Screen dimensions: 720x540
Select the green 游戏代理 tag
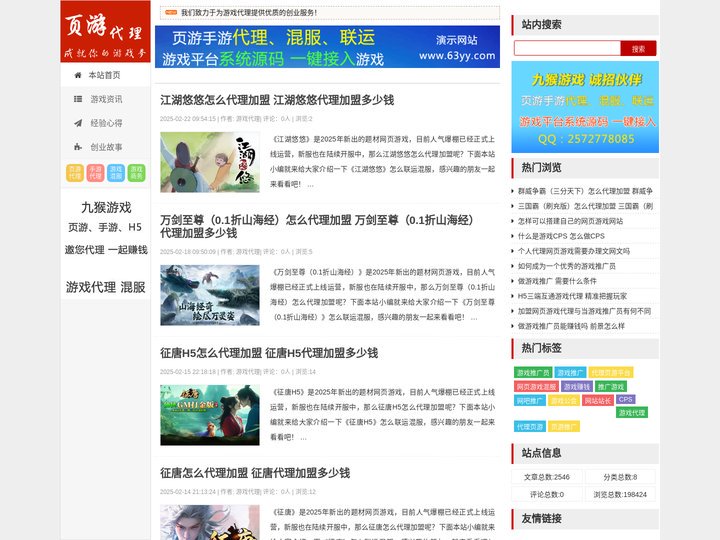pos(632,413)
